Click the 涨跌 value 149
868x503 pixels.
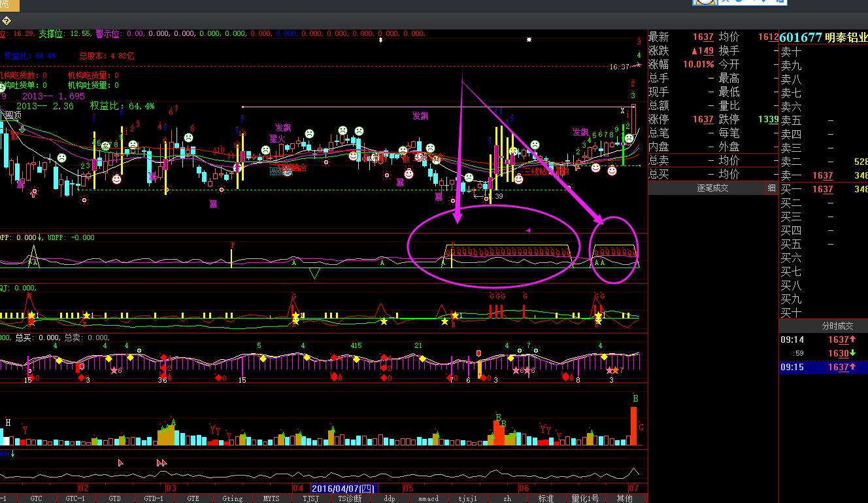pos(702,50)
